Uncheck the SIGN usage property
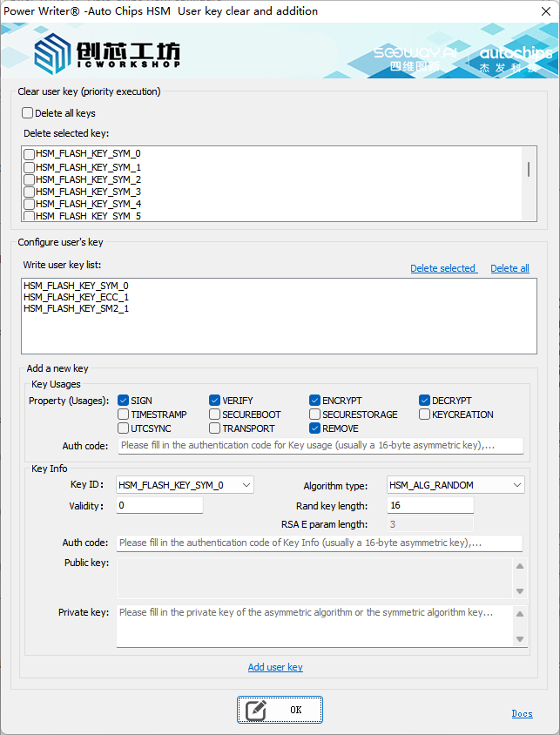This screenshot has width=560, height=735. tap(124, 401)
